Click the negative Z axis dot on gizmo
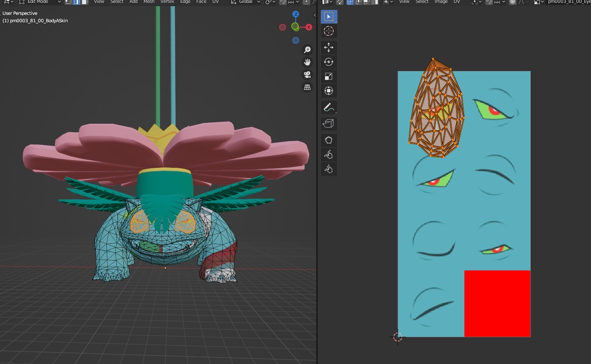 [296, 40]
